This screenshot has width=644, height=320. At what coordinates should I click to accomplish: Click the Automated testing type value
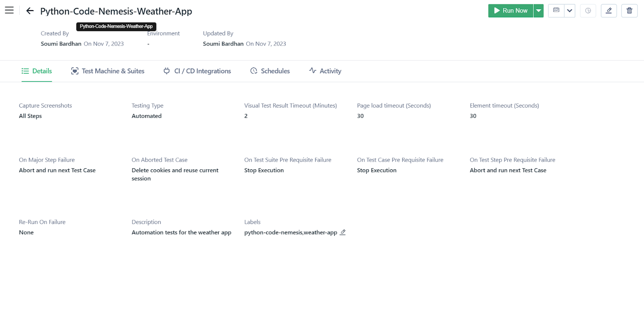[x=147, y=116]
